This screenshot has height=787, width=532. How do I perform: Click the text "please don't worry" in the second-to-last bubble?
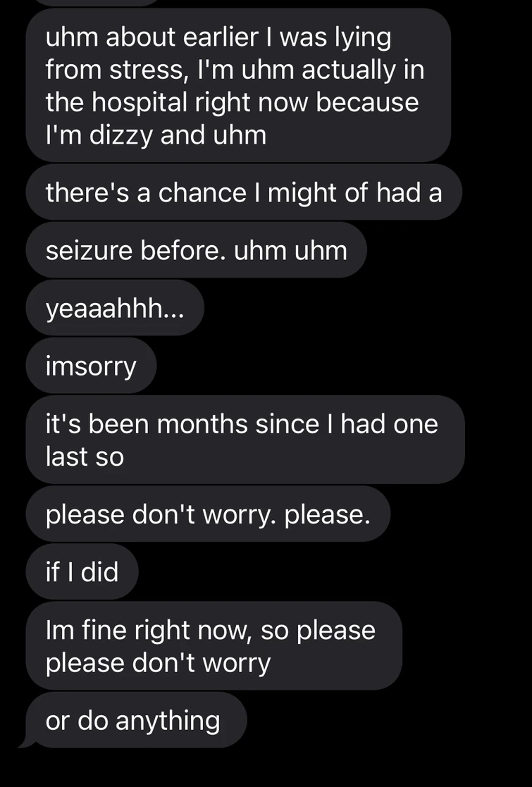pos(158,663)
